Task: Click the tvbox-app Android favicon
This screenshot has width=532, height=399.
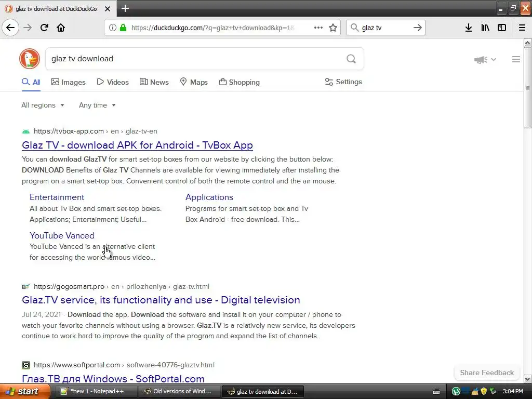Action: click(x=26, y=131)
